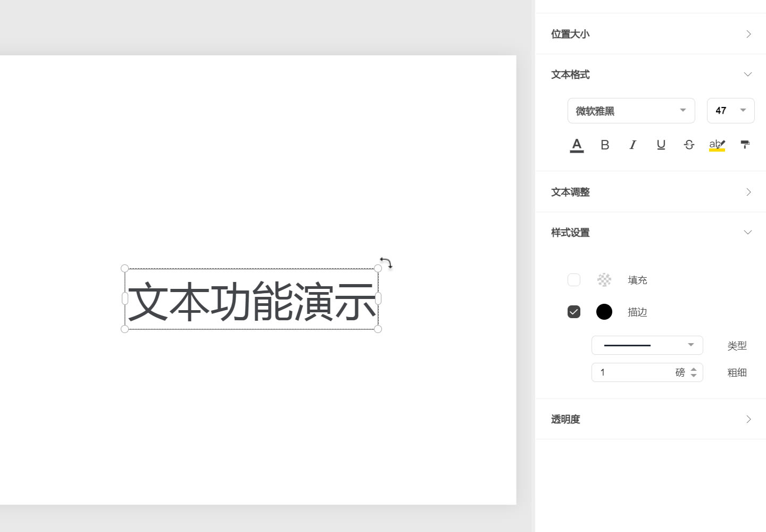Increase stroke width with up arrow
Viewport: 766px width, 532px height.
(x=694, y=369)
